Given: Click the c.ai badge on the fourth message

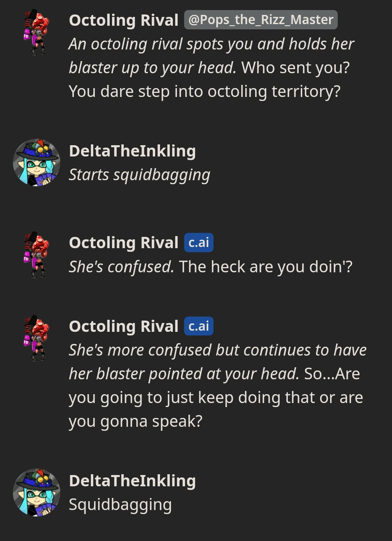Looking at the screenshot, I should coord(199,326).
